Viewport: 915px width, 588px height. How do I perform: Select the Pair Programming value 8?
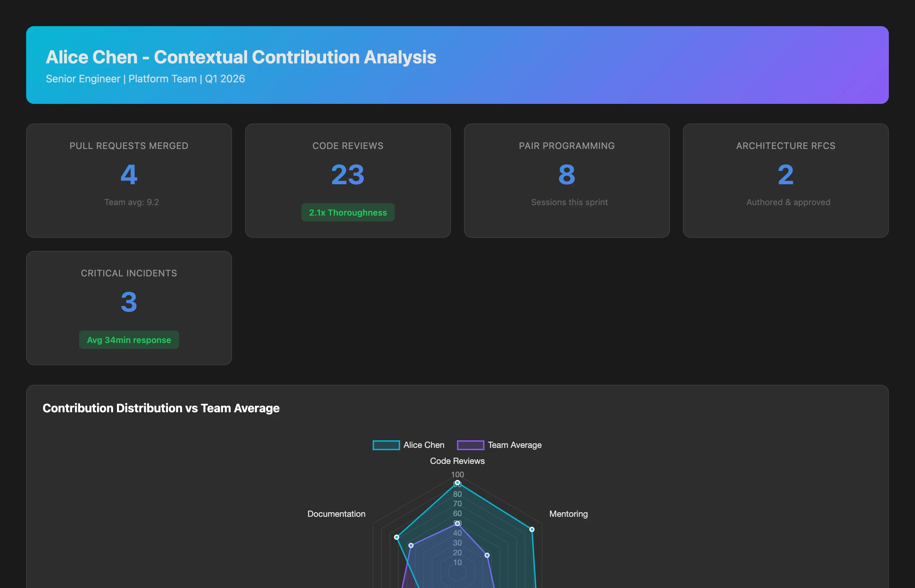pos(567,174)
